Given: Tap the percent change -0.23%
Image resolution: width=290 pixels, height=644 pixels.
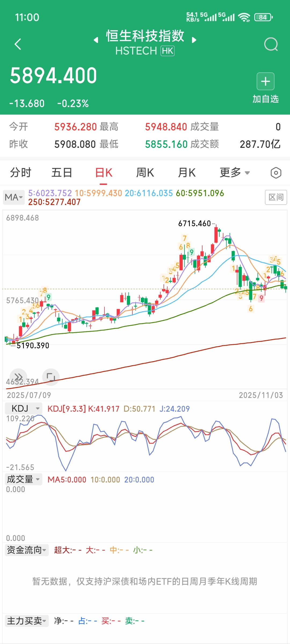Looking at the screenshot, I should click(x=73, y=104).
